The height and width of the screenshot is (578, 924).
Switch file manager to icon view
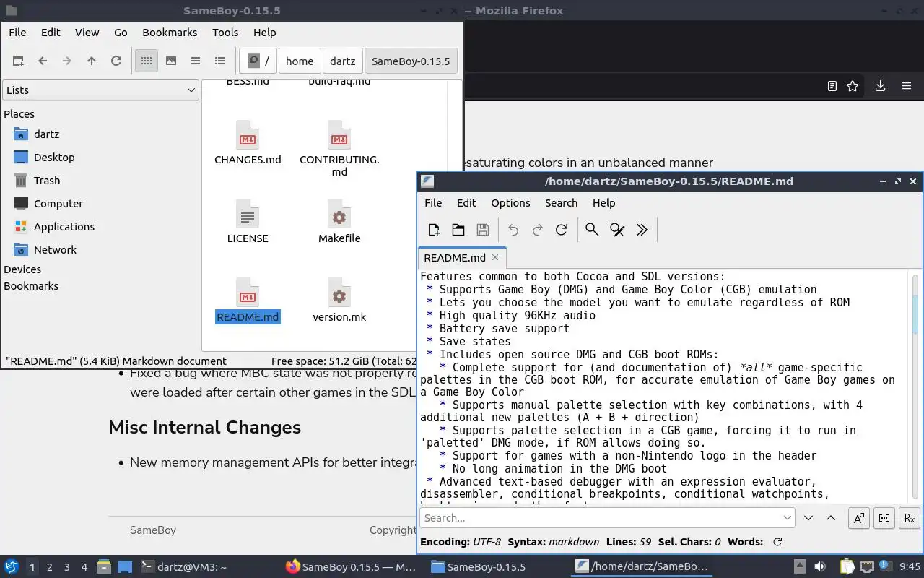[x=147, y=61]
